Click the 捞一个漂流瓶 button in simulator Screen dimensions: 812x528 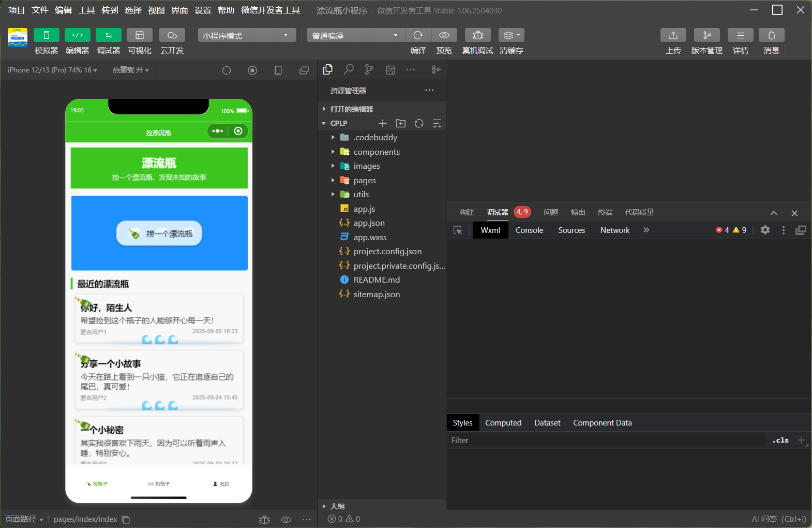tap(159, 233)
